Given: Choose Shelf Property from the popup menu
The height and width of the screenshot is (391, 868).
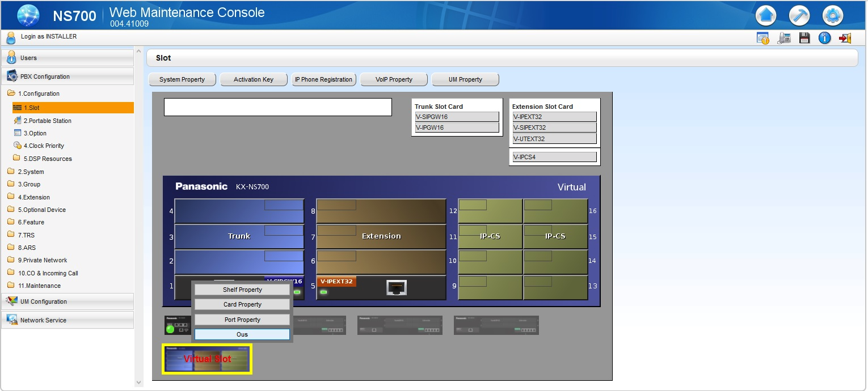Looking at the screenshot, I should point(242,290).
